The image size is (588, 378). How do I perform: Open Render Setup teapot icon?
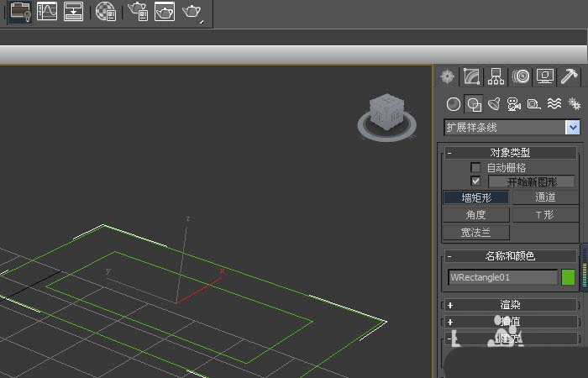click(138, 11)
